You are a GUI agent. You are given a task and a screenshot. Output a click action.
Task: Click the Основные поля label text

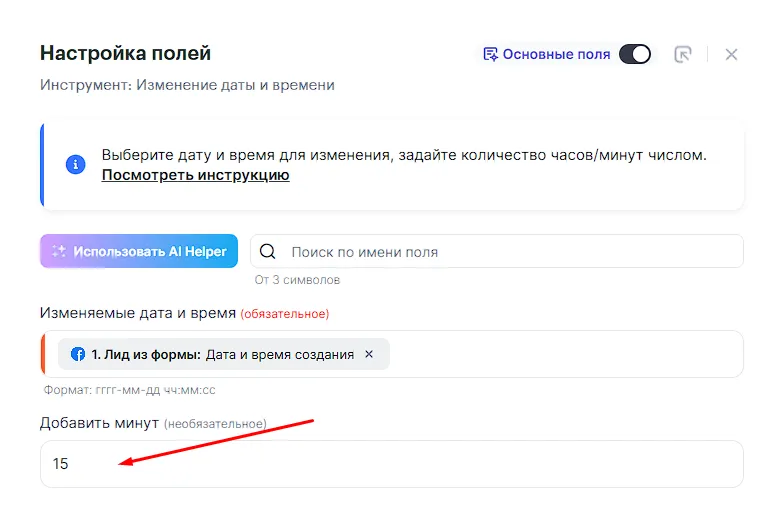(556, 54)
